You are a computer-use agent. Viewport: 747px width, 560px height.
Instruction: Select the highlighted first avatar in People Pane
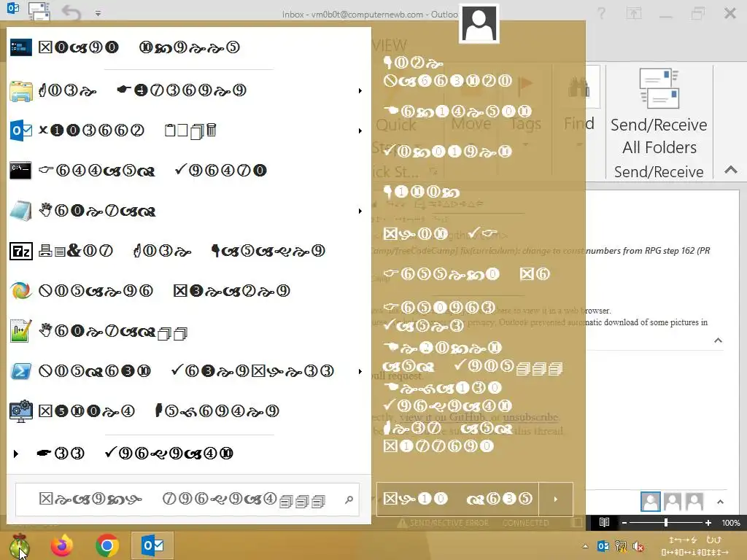[650, 502]
